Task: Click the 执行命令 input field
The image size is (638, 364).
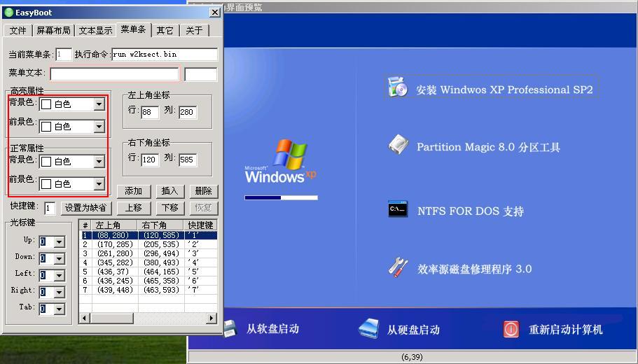Action: point(165,54)
